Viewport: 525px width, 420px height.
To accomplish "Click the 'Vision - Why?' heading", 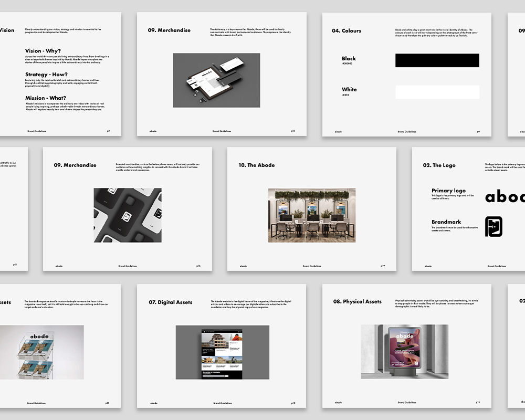I will pos(43,51).
